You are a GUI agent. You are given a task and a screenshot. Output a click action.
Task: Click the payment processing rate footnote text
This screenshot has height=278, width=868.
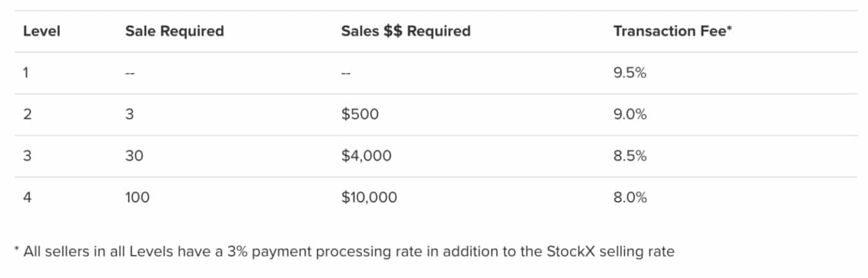(344, 252)
